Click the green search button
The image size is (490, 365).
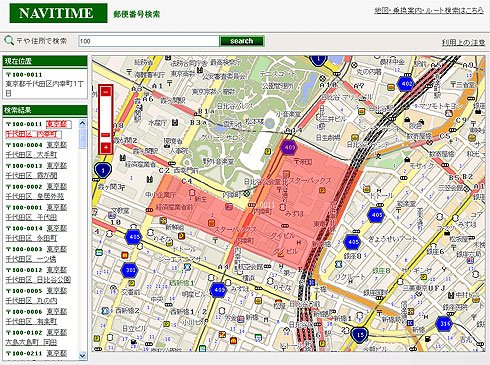(242, 41)
